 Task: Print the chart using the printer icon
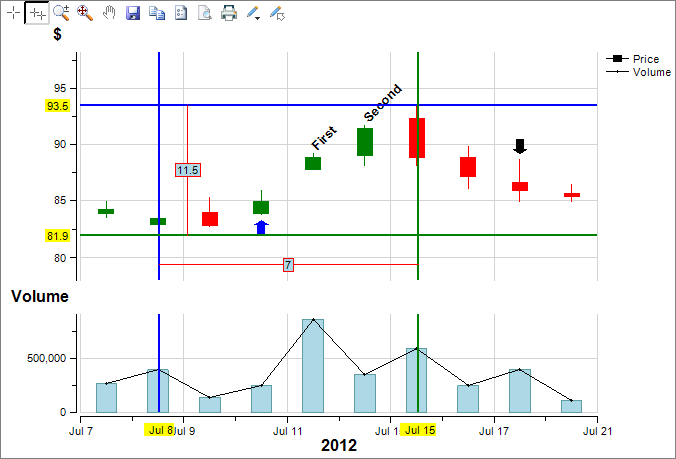(x=229, y=13)
